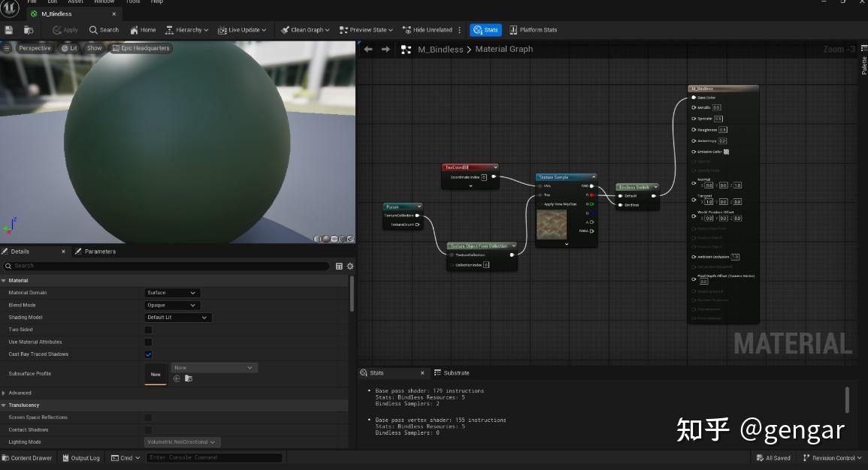This screenshot has width=868, height=470.
Task: Open the Shading Model Default Lit dropdown
Action: pyautogui.click(x=177, y=318)
